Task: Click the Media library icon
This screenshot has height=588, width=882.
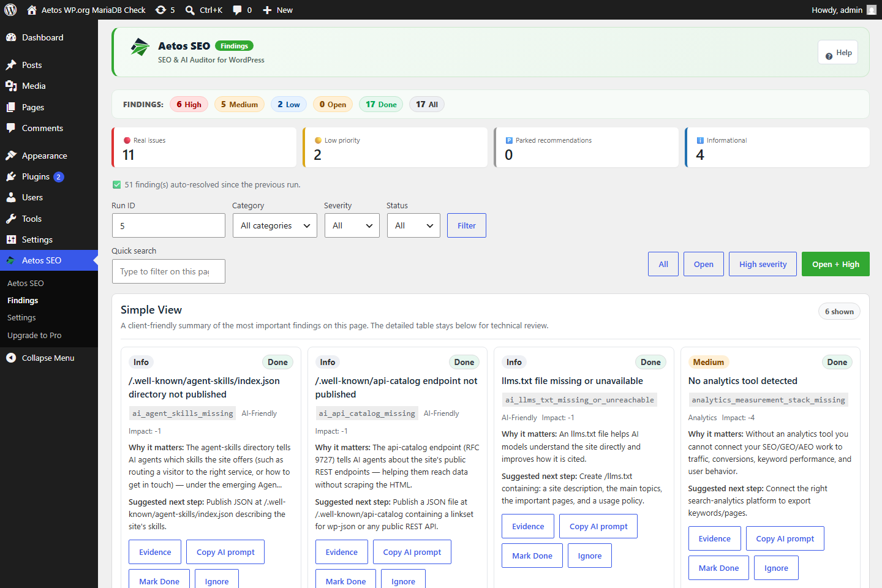Action: coord(11,86)
